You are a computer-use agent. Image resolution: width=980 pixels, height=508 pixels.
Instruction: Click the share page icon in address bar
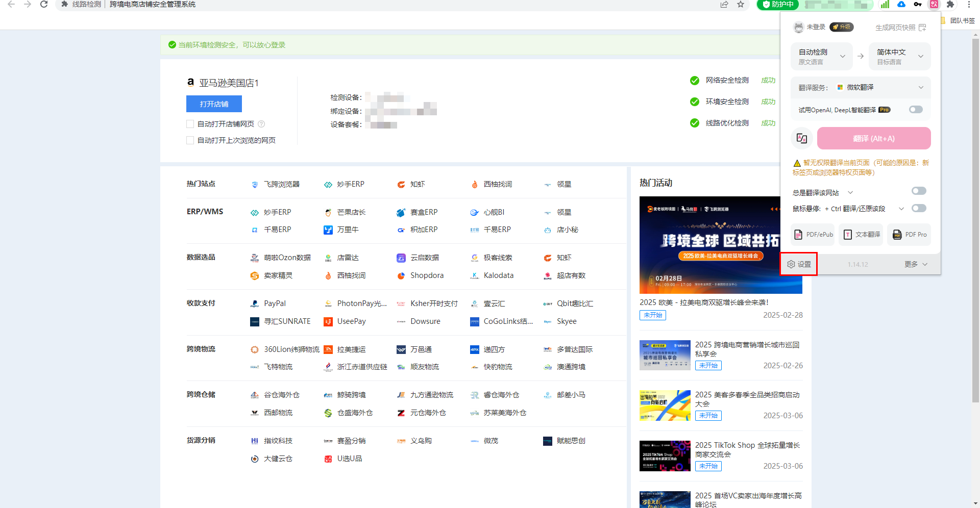coord(724,5)
